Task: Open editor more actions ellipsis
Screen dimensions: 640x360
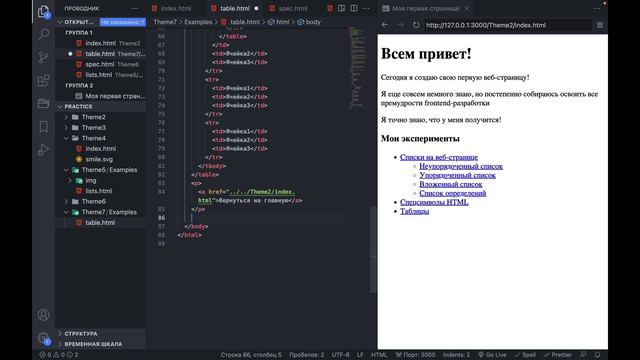Action: pyautogui.click(x=366, y=8)
